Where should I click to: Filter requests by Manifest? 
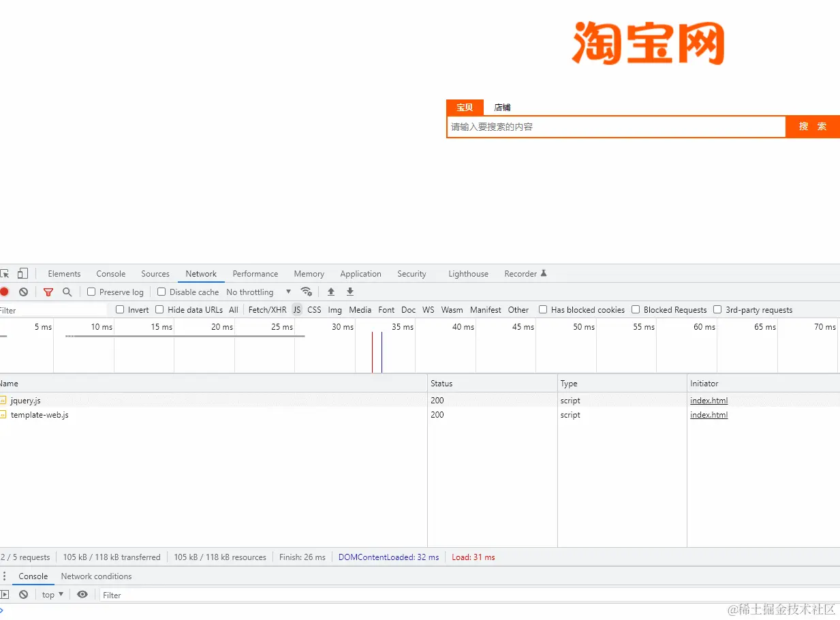(x=486, y=310)
